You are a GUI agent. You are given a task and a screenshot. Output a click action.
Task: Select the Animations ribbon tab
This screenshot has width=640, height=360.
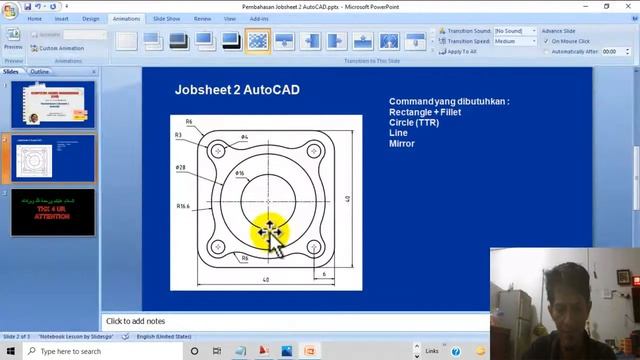[126, 19]
